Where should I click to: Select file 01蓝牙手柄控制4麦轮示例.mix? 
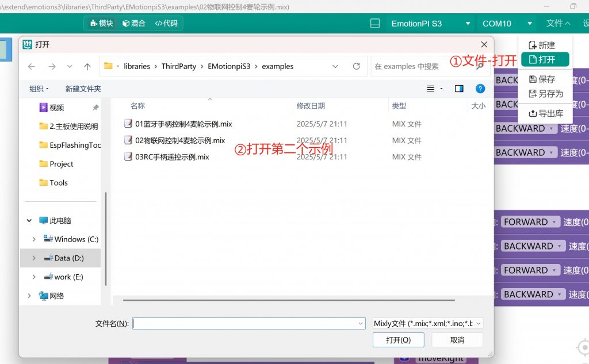coord(183,124)
